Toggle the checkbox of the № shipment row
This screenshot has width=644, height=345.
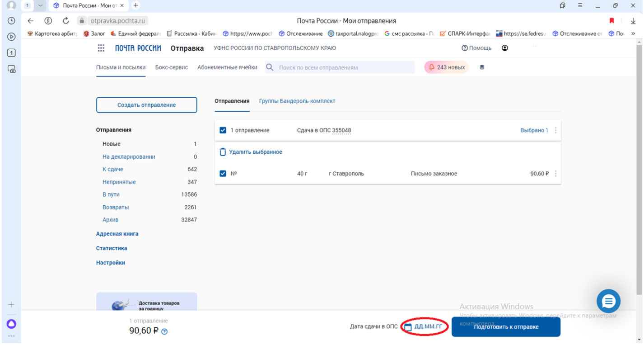[x=223, y=174]
